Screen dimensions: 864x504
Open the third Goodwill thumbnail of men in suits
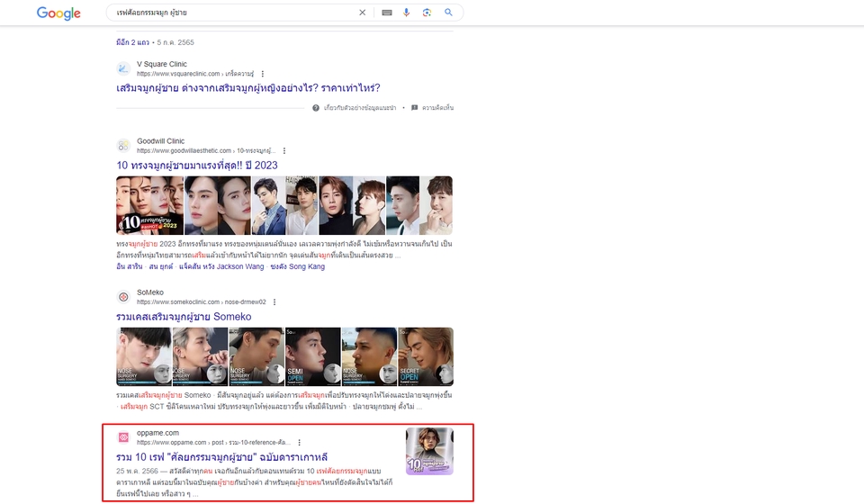point(285,205)
